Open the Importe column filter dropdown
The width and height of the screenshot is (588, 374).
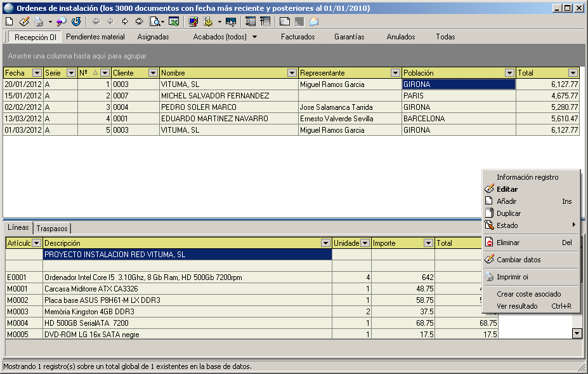pos(428,243)
